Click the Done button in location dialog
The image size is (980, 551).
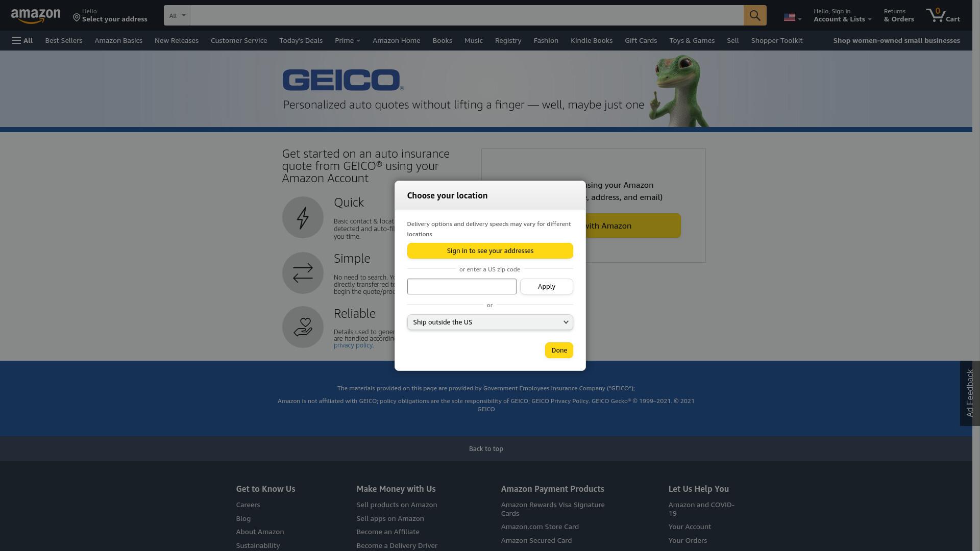[559, 350]
